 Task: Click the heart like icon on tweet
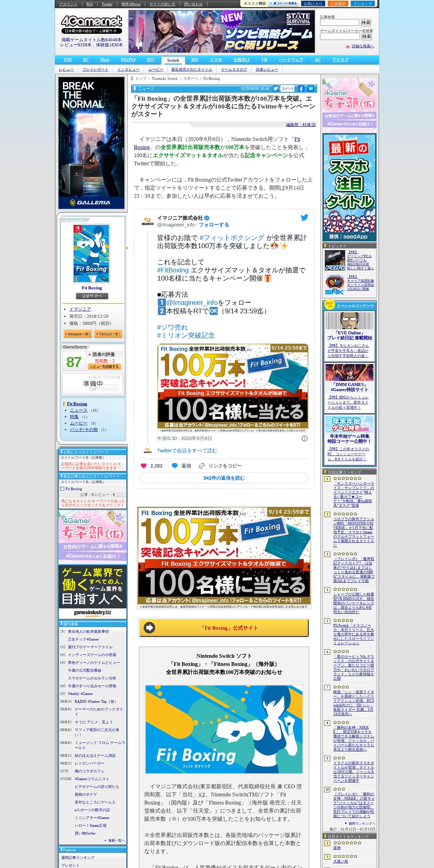point(144,466)
